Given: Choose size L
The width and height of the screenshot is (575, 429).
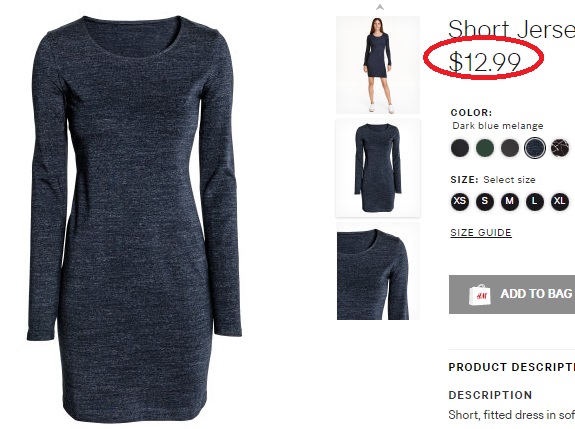Looking at the screenshot, I should coord(535,201).
